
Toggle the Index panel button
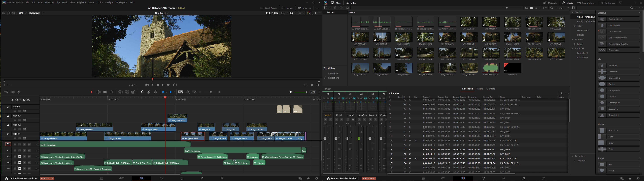(x=351, y=3)
